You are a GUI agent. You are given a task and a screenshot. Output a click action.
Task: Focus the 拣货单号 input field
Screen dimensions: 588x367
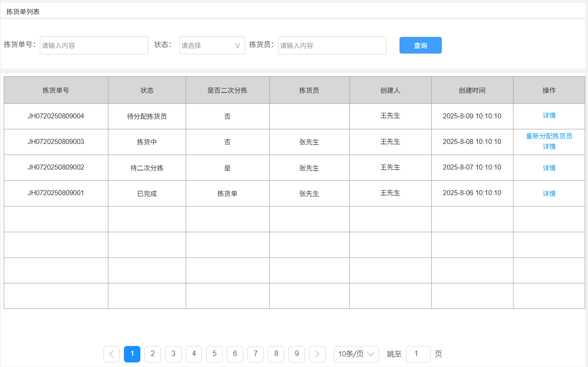[94, 45]
